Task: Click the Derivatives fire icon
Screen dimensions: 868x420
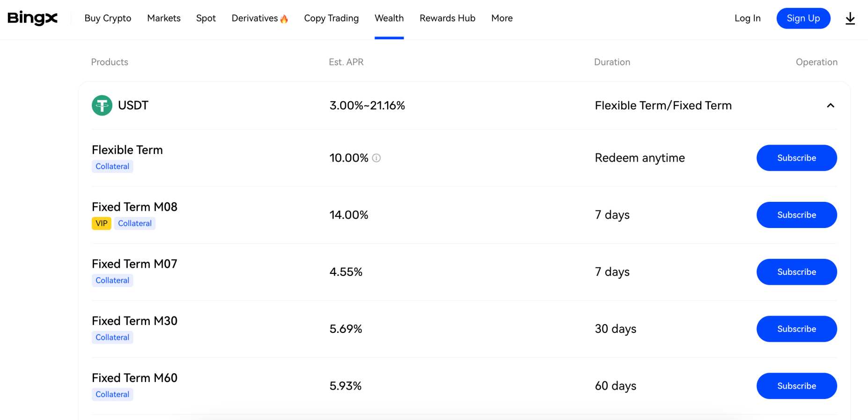Action: [x=284, y=19]
